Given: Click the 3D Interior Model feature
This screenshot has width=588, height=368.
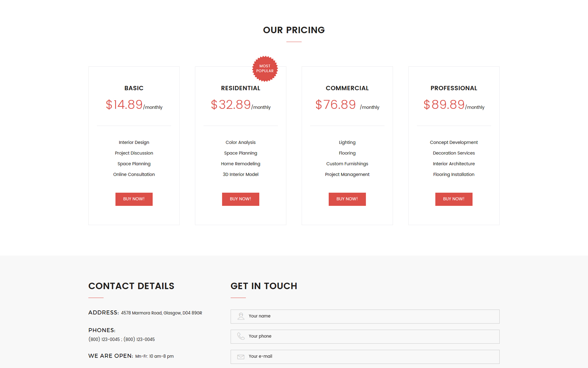Looking at the screenshot, I should [241, 174].
